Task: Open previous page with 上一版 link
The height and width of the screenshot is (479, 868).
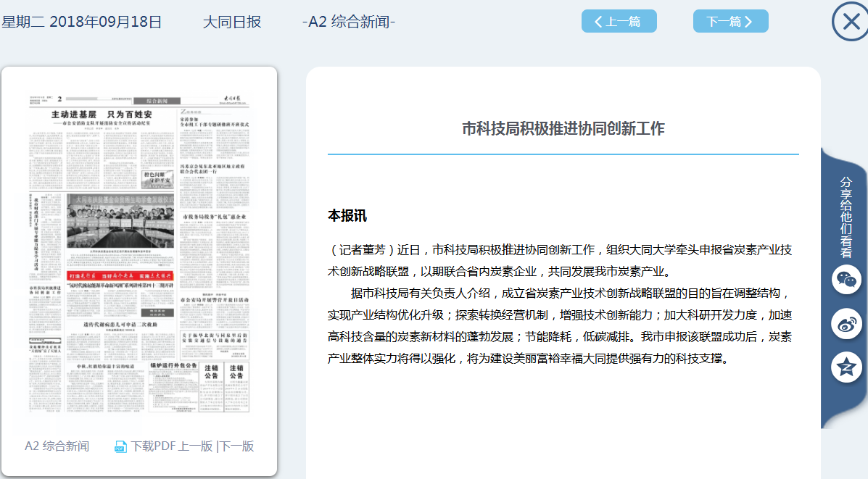Action: click(196, 446)
